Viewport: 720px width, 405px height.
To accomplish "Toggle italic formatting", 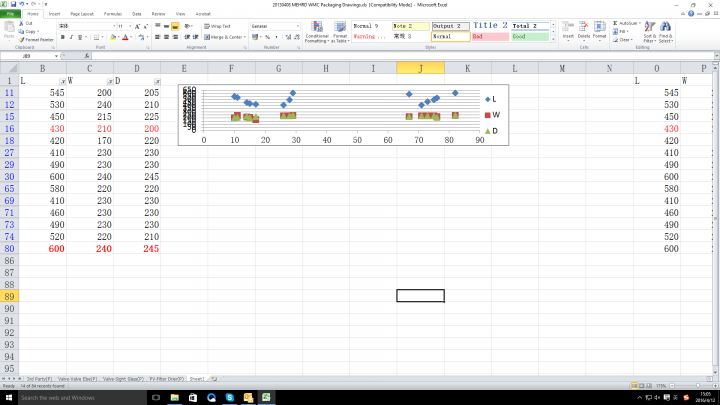I will coord(70,37).
